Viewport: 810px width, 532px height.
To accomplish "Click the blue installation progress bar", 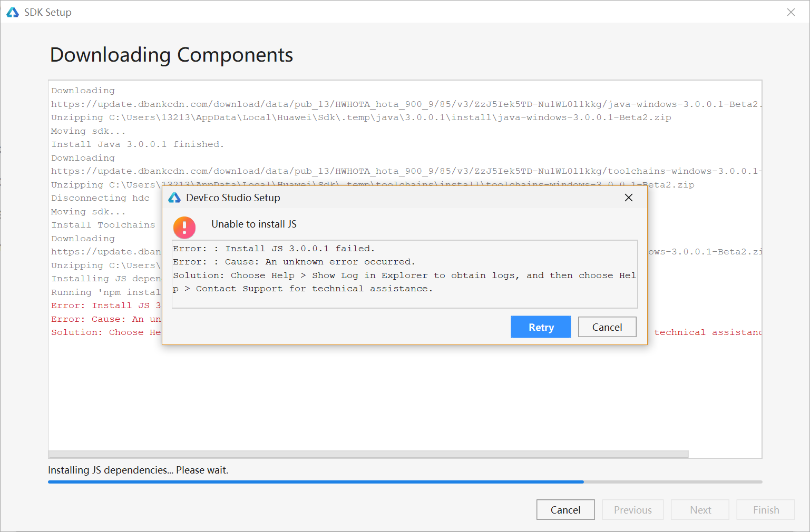I will pos(315,482).
